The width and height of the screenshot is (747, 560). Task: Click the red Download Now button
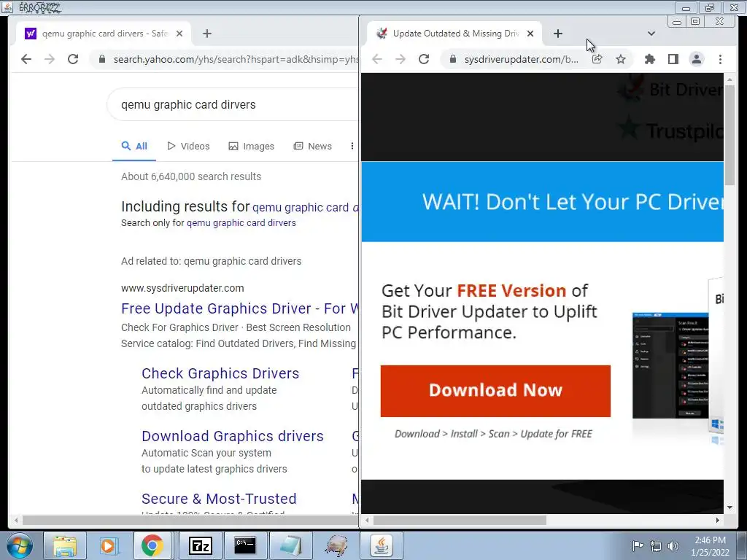495,391
